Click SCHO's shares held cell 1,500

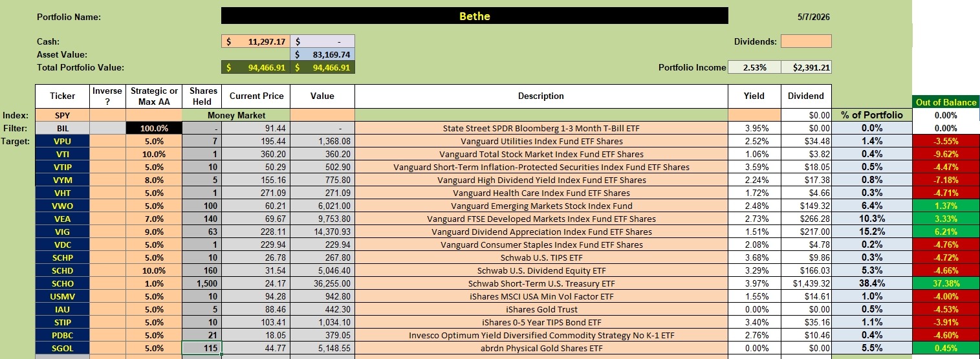pos(201,283)
